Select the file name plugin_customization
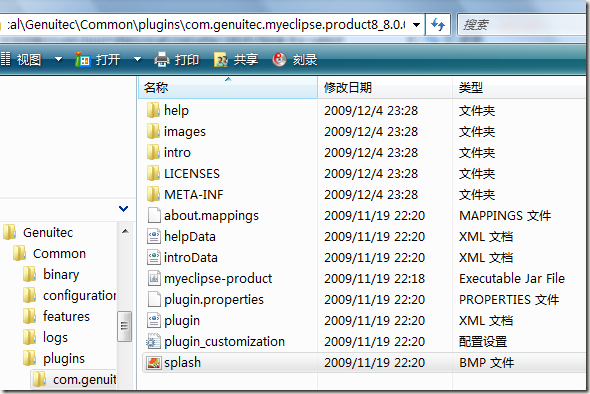590x394 pixels. point(225,342)
